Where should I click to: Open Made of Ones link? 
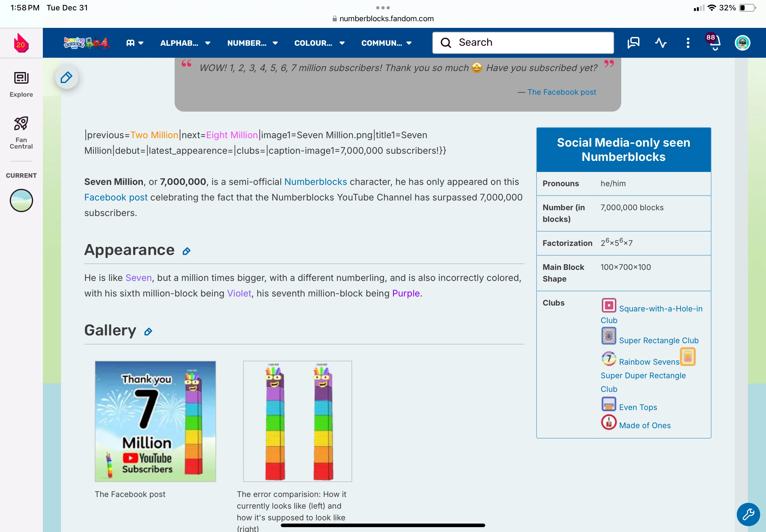click(645, 425)
